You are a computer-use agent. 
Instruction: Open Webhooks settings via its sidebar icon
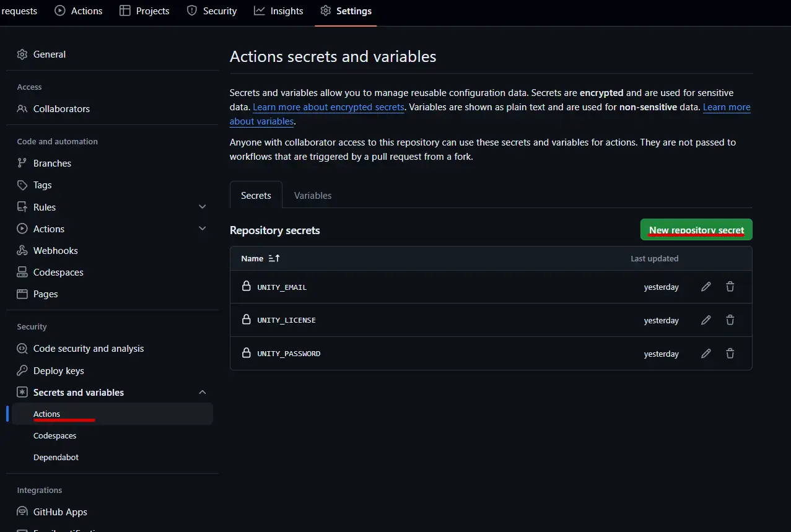coord(21,250)
